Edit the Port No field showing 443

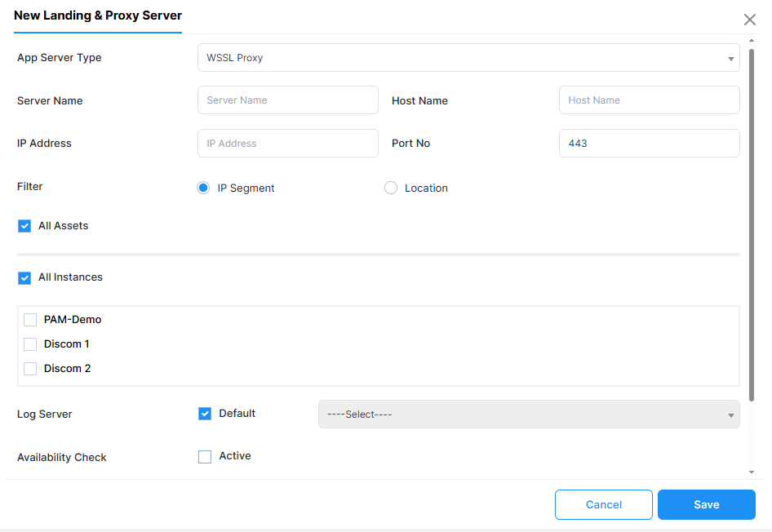649,144
